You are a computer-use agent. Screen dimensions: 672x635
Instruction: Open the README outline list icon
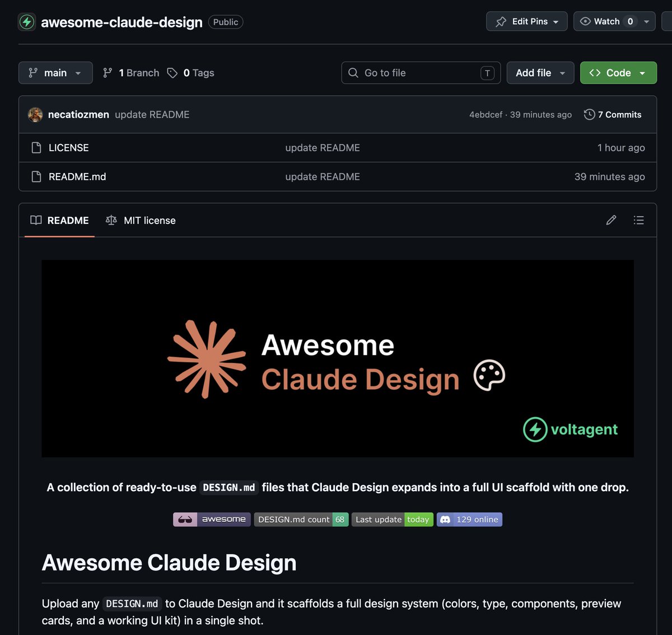tap(638, 220)
